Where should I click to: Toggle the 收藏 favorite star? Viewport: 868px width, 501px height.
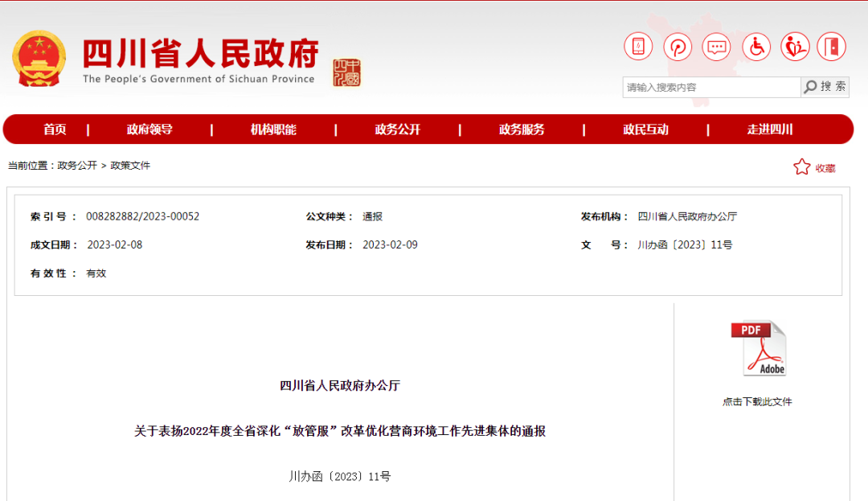coord(801,166)
